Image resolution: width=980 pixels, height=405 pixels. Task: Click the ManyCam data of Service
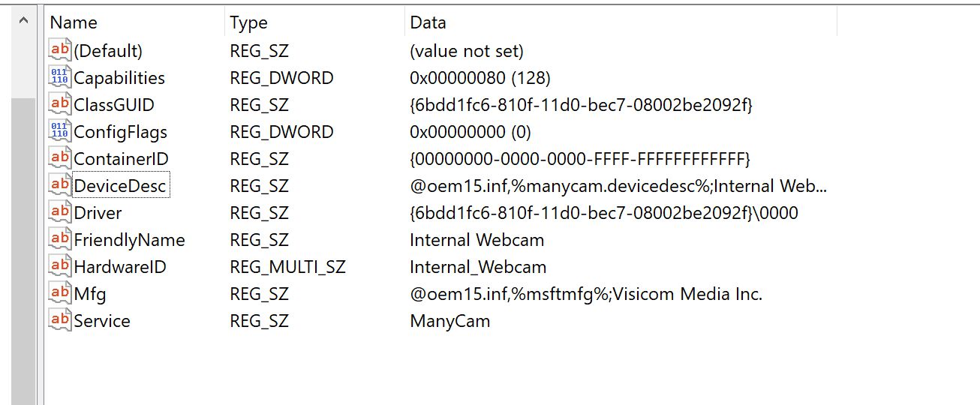[x=449, y=321]
